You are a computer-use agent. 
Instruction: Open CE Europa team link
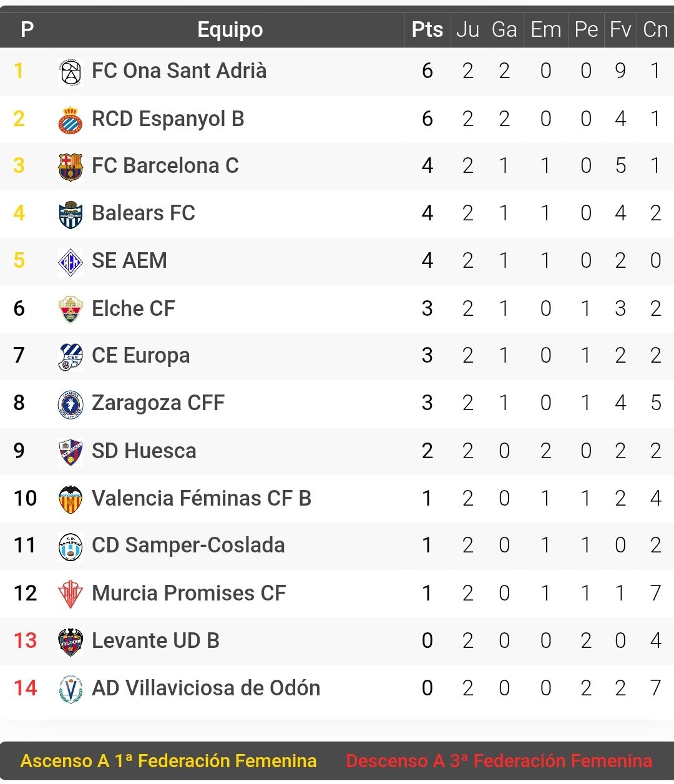pyautogui.click(x=140, y=356)
